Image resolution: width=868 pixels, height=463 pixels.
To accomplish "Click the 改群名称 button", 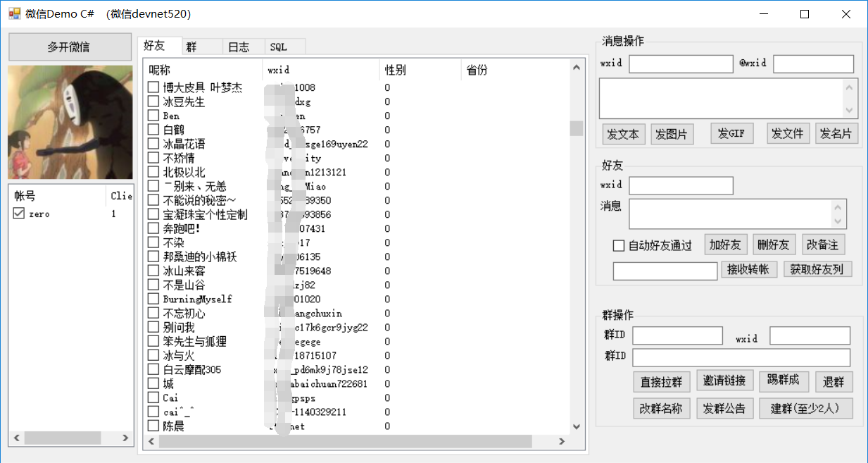I will pyautogui.click(x=662, y=408).
